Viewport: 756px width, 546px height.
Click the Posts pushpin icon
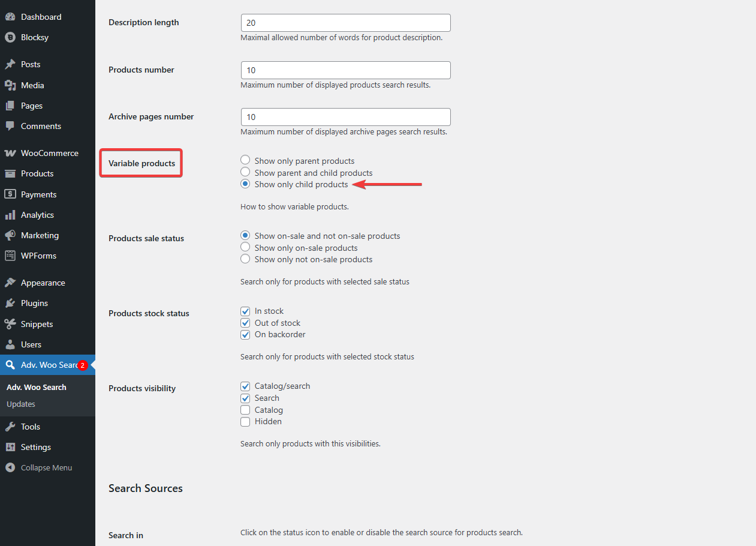(10, 64)
